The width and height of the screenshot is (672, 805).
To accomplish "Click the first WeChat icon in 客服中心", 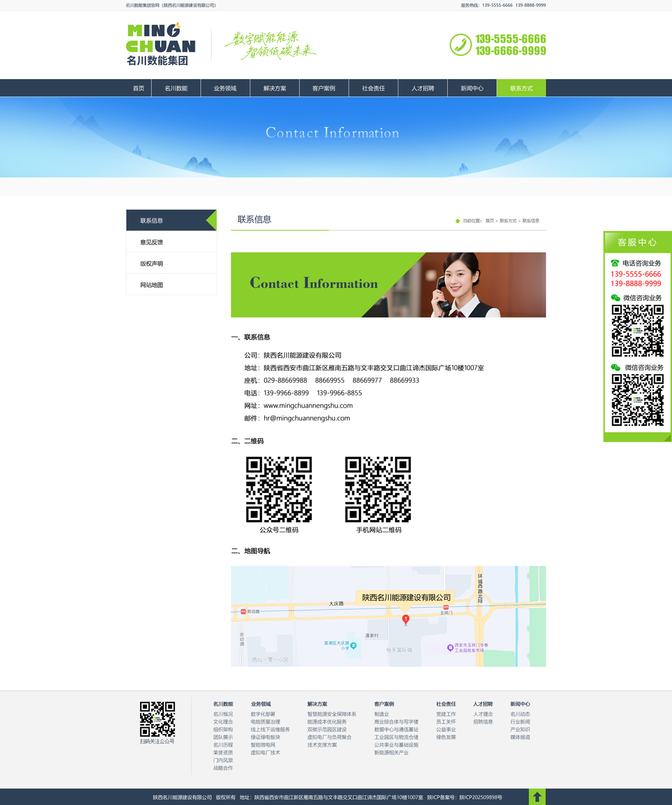I will (x=615, y=298).
